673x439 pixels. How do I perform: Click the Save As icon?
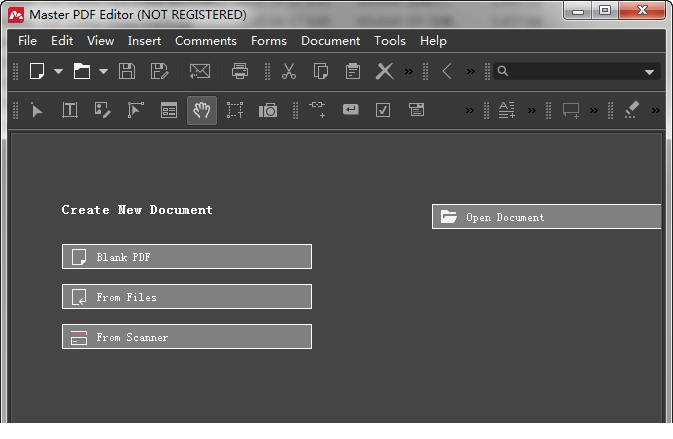click(159, 71)
